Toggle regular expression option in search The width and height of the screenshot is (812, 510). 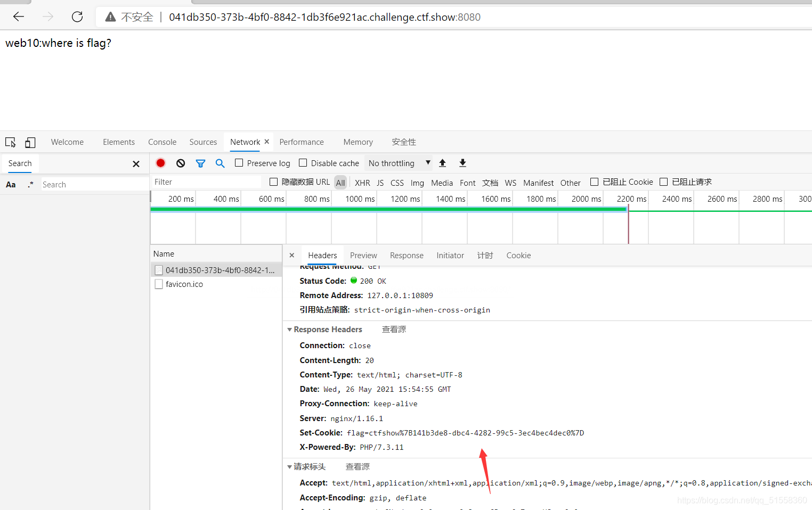[30, 185]
